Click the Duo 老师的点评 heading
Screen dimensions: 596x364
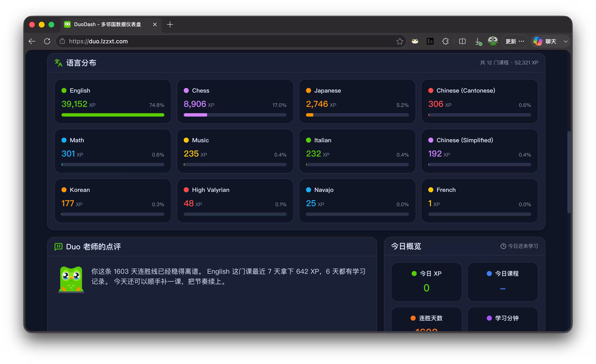[93, 246]
